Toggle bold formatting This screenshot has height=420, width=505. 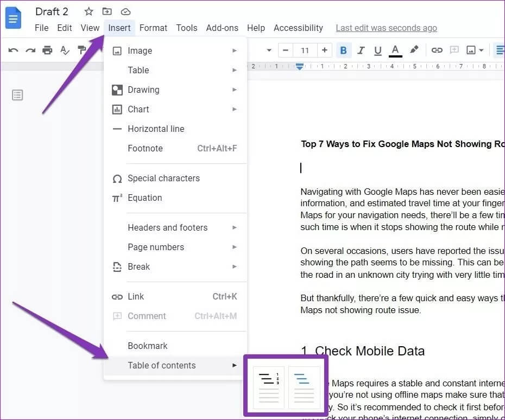(x=343, y=50)
